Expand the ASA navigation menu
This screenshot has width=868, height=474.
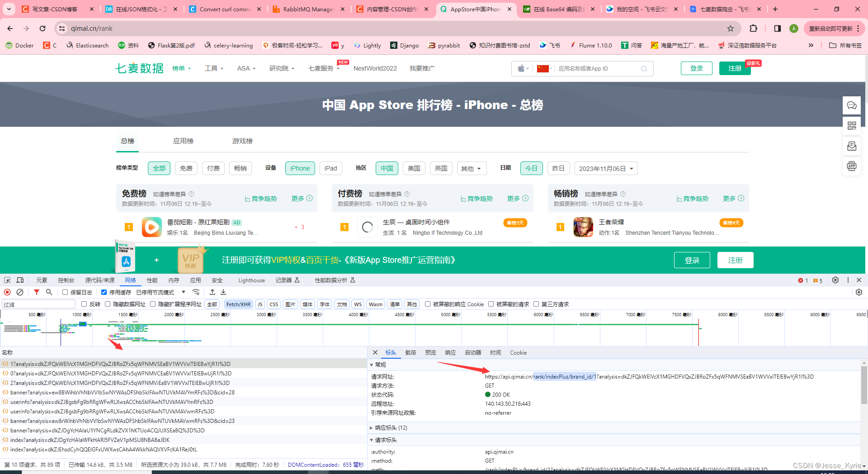[x=246, y=68]
